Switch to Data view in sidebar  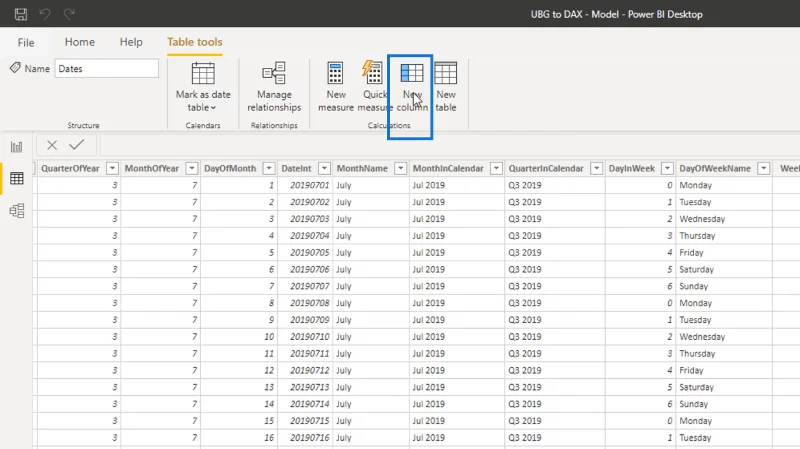(x=17, y=178)
